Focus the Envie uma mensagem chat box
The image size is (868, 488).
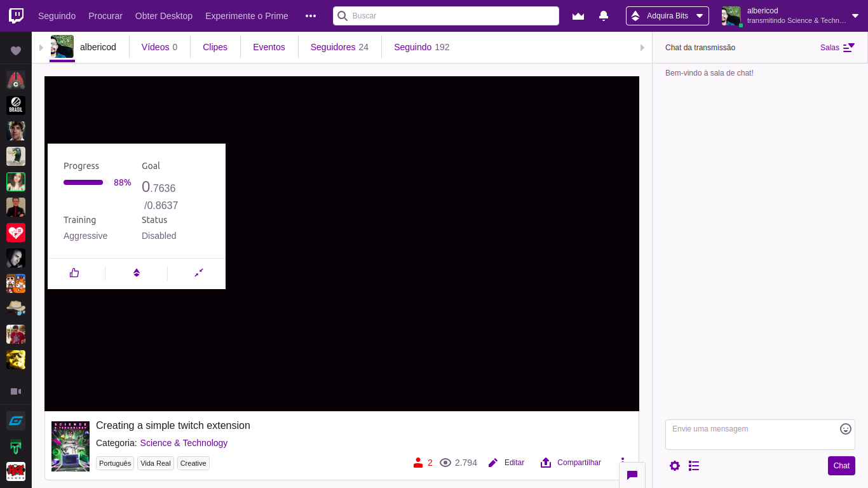coord(760,435)
